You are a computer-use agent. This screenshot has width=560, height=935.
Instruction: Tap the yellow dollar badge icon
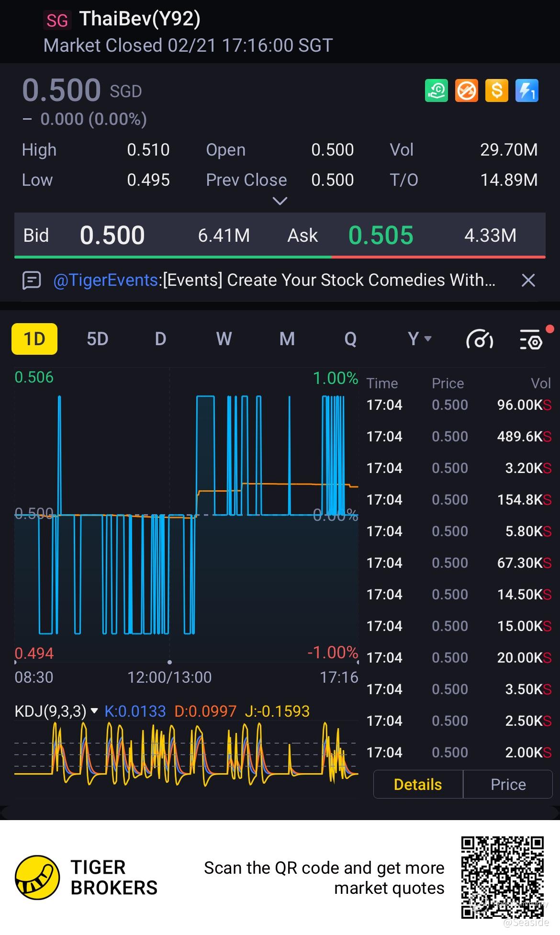click(x=497, y=90)
